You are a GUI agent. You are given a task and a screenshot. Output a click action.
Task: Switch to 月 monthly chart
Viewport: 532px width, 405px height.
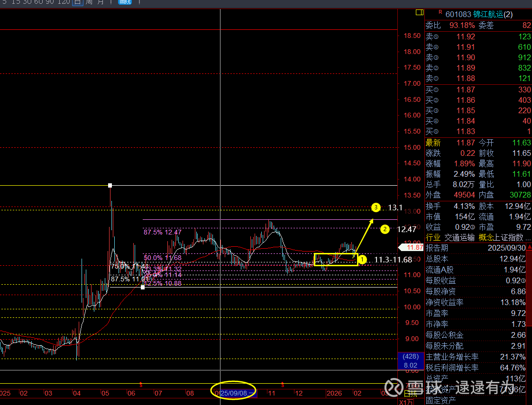coord(101,2)
